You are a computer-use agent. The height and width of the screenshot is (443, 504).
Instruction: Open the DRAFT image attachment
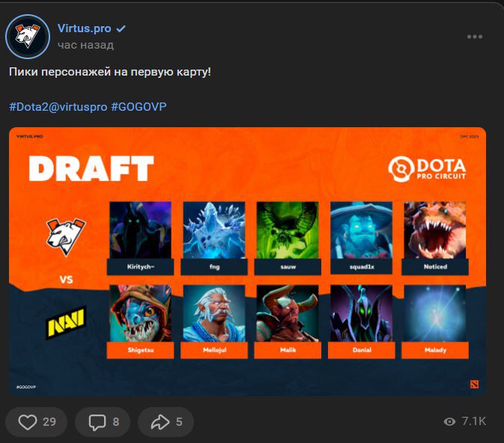coord(247,261)
